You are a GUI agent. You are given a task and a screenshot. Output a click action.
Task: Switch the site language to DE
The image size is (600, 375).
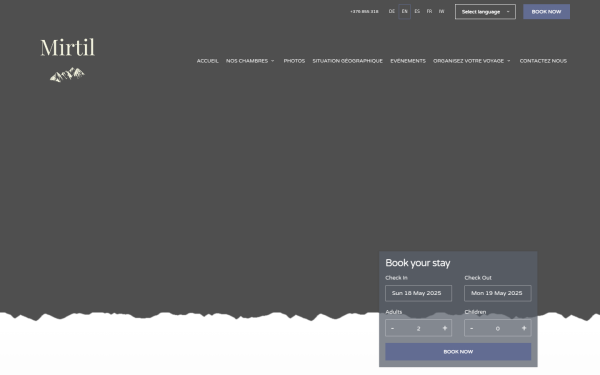[392, 11]
